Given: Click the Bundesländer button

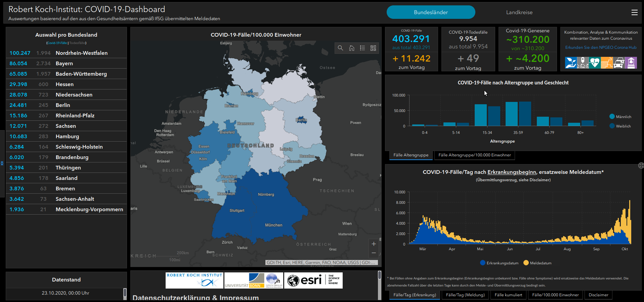Looking at the screenshot, I should pyautogui.click(x=431, y=12).
